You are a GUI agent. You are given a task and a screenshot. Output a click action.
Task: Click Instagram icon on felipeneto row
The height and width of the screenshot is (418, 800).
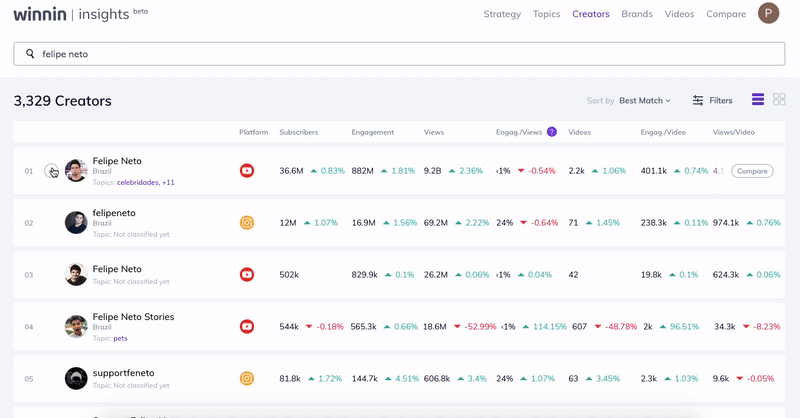(247, 223)
